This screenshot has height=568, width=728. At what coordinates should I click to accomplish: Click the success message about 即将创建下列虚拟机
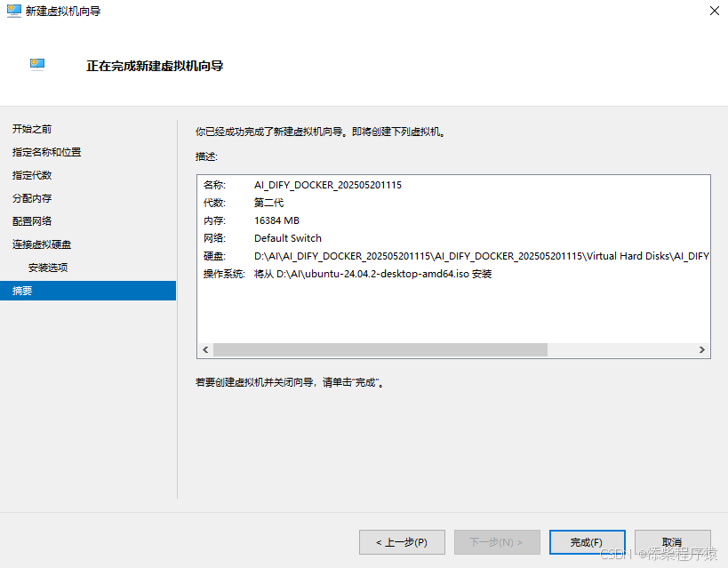pyautogui.click(x=320, y=132)
